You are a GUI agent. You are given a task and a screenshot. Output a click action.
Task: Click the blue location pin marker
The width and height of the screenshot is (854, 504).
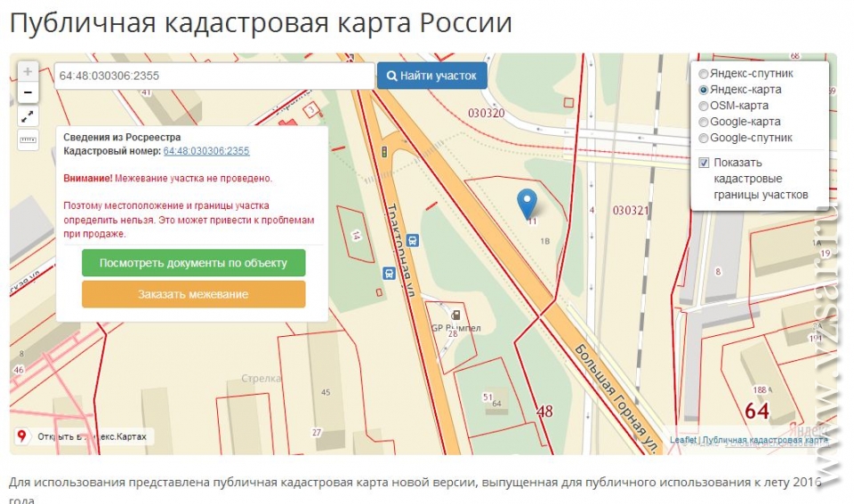pos(527,204)
